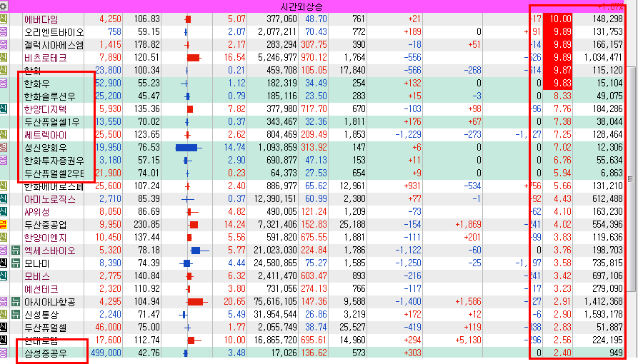Select the 한양이엔지 stock name
Image resolution: width=638 pixels, height=364 pixels.
45,238
